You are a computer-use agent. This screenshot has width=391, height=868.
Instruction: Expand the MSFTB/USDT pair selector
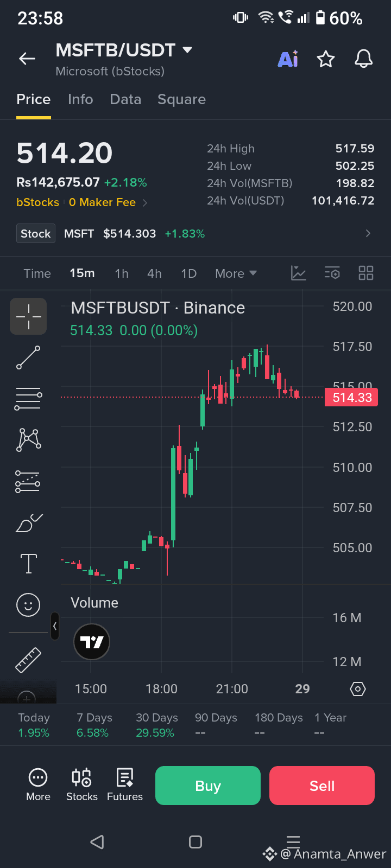pyautogui.click(x=187, y=50)
